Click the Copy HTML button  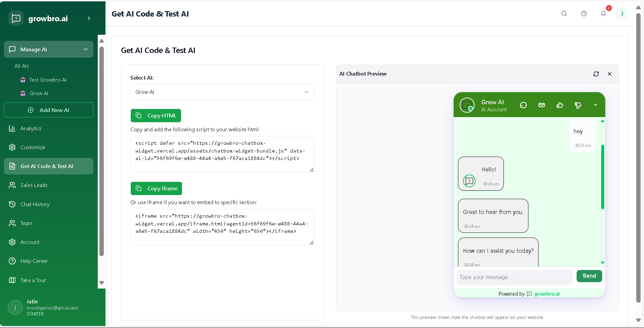(155, 115)
